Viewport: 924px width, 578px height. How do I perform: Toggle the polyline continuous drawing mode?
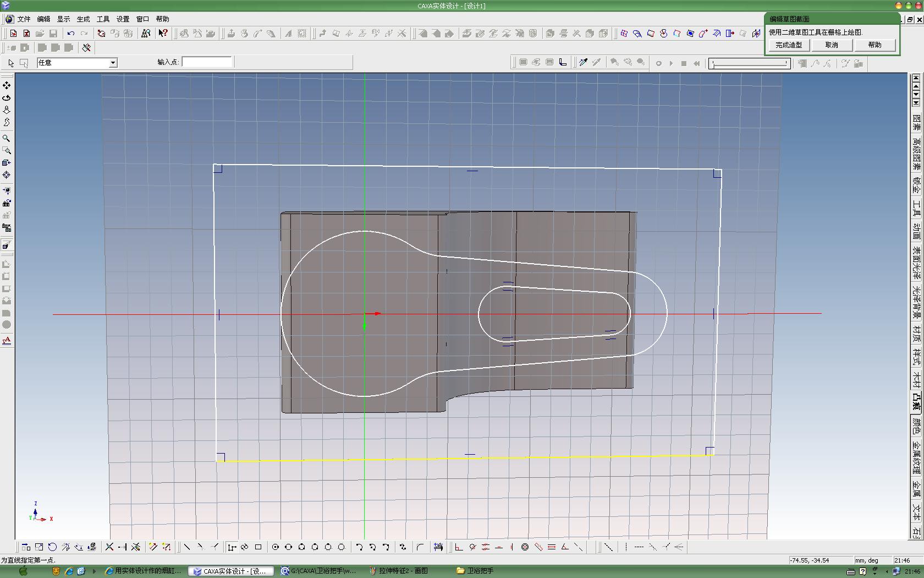tap(232, 547)
